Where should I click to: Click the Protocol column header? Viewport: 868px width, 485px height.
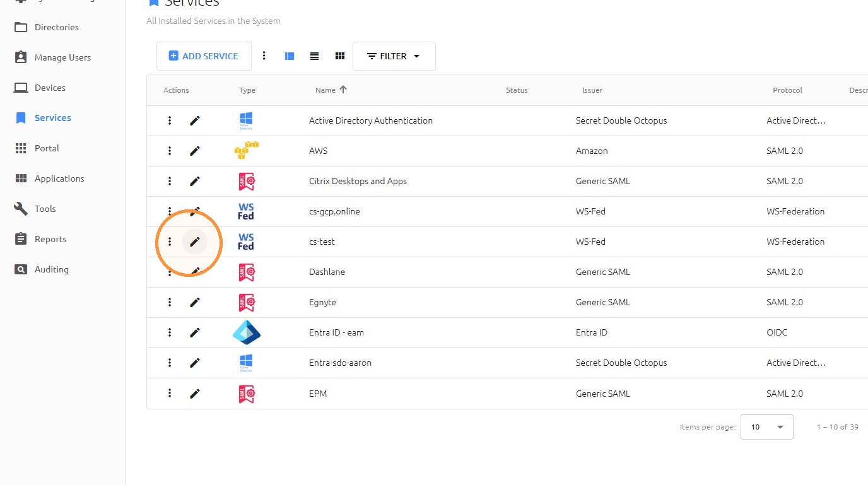(788, 90)
